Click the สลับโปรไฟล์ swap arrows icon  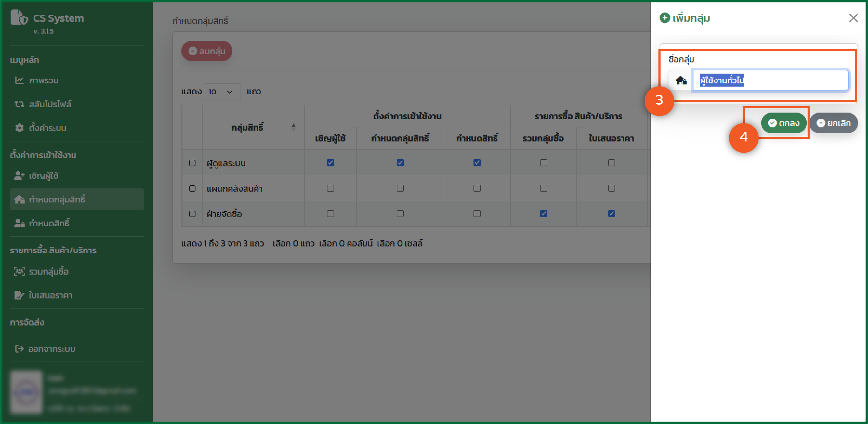[19, 104]
